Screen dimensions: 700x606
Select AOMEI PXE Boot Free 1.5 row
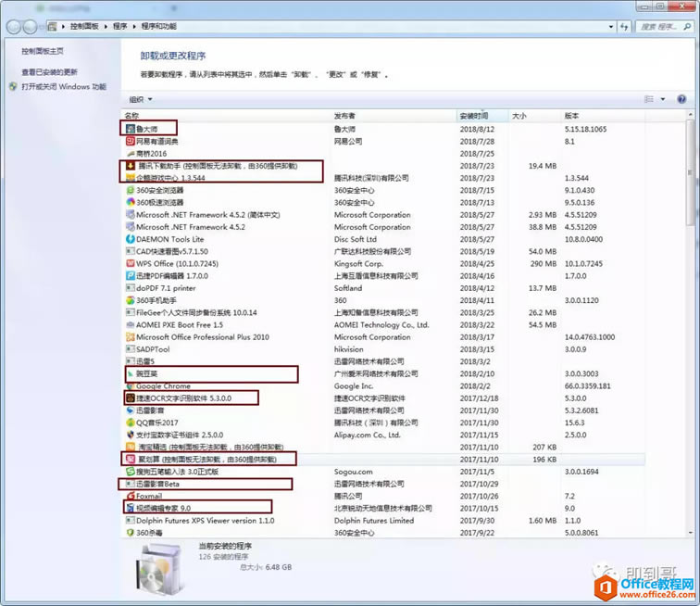[383, 325]
